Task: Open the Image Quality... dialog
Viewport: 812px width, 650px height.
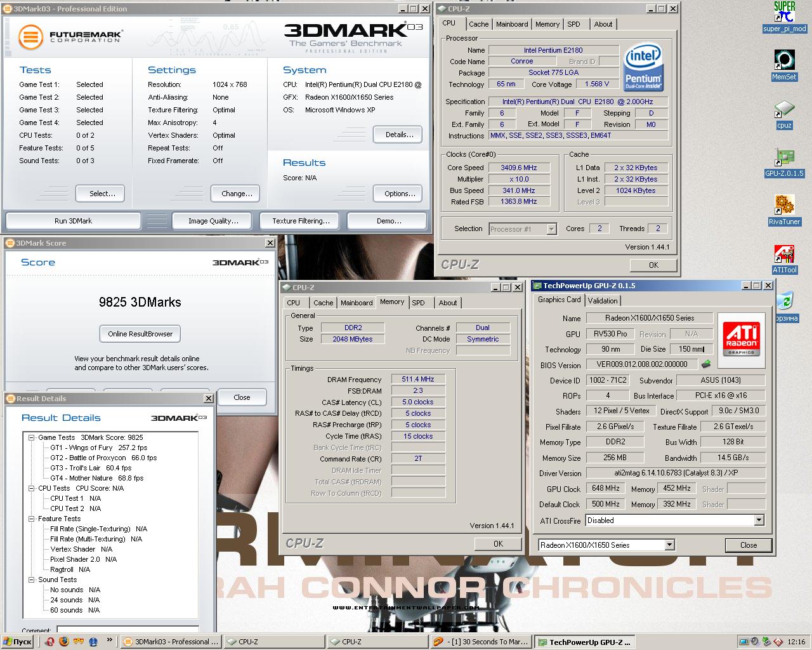Action: (213, 221)
